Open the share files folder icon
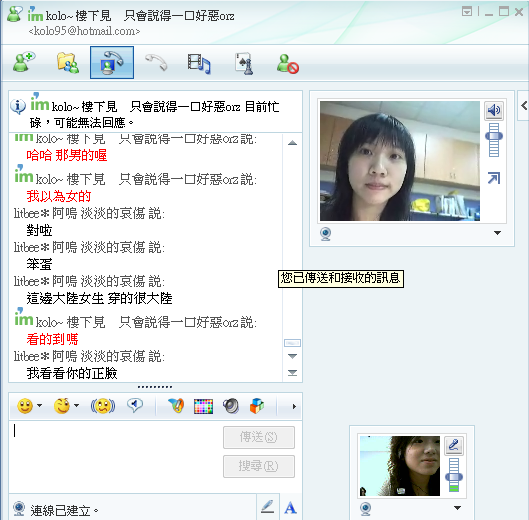The height and width of the screenshot is (520, 529). [x=68, y=63]
